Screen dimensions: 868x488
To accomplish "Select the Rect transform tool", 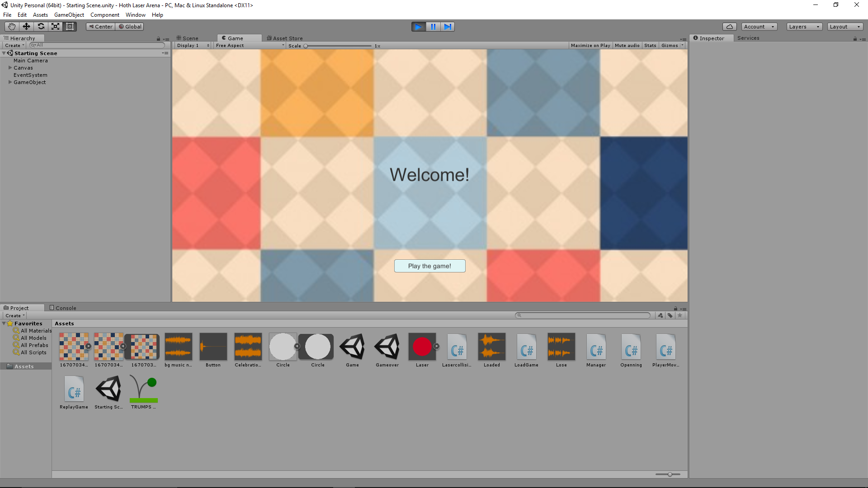I will [70, 27].
